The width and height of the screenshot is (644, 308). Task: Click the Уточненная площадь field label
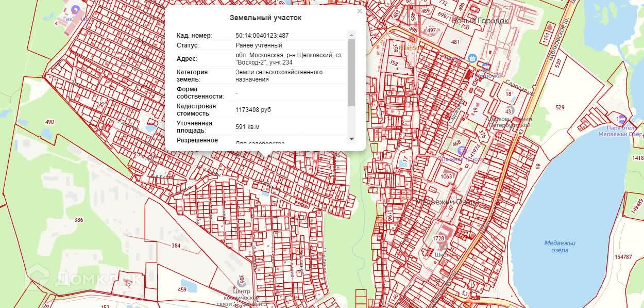195,127
